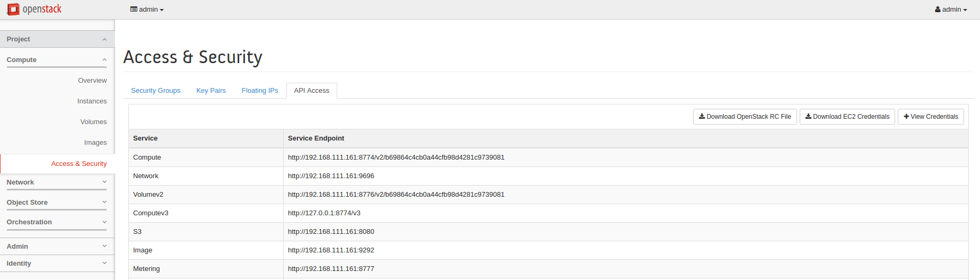The width and height of the screenshot is (980, 280).
Task: Go to the Instances page in the sidebar
Action: [x=92, y=101]
